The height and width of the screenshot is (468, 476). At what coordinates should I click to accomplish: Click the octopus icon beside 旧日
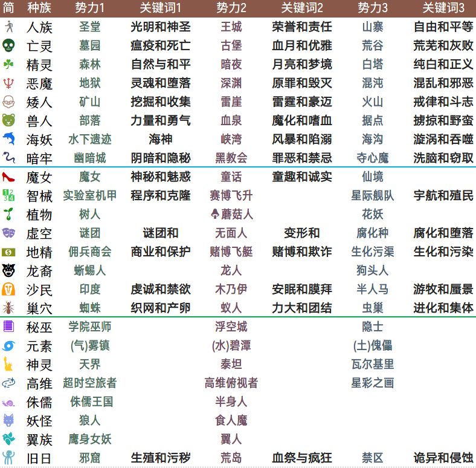point(8,458)
